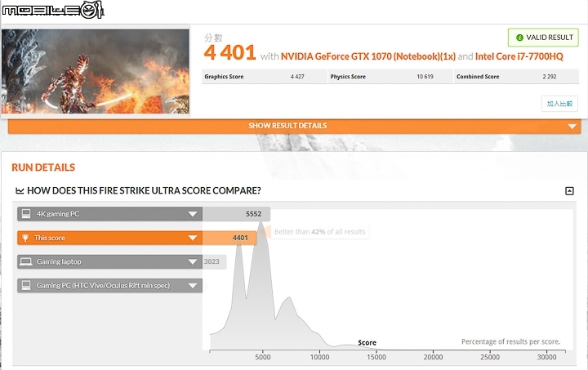Click the 15000 mark on the score axis
The height and width of the screenshot is (370, 588).
tap(376, 357)
